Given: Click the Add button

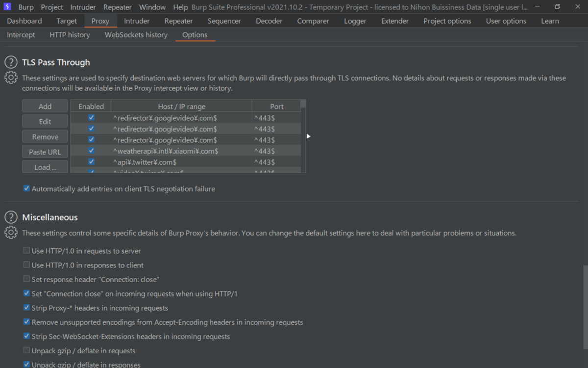Looking at the screenshot, I should (45, 106).
